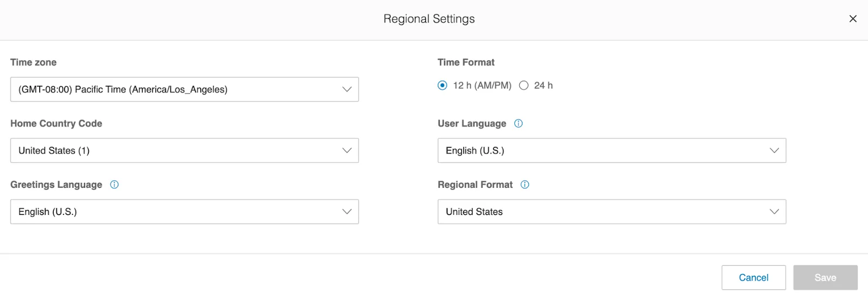Click info icon beside Greetings Language
The width and height of the screenshot is (868, 299).
(x=114, y=185)
